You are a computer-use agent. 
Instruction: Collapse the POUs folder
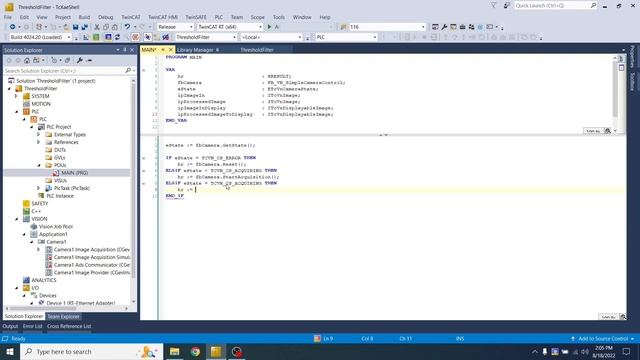[x=39, y=165]
